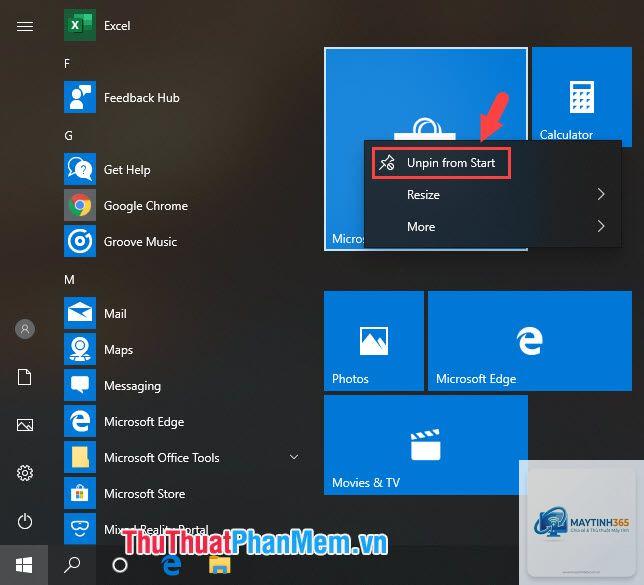Jump using the letter M header
The height and width of the screenshot is (585, 644).
pos(69,280)
